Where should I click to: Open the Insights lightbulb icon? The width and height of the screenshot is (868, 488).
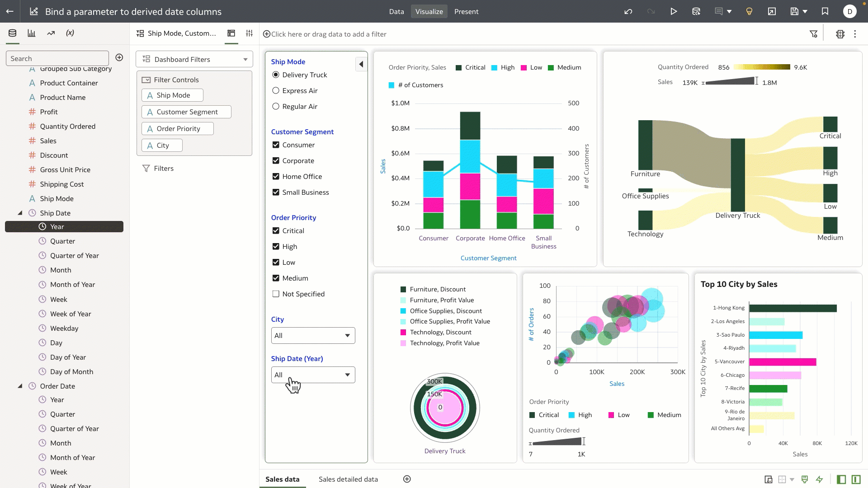pos(749,11)
